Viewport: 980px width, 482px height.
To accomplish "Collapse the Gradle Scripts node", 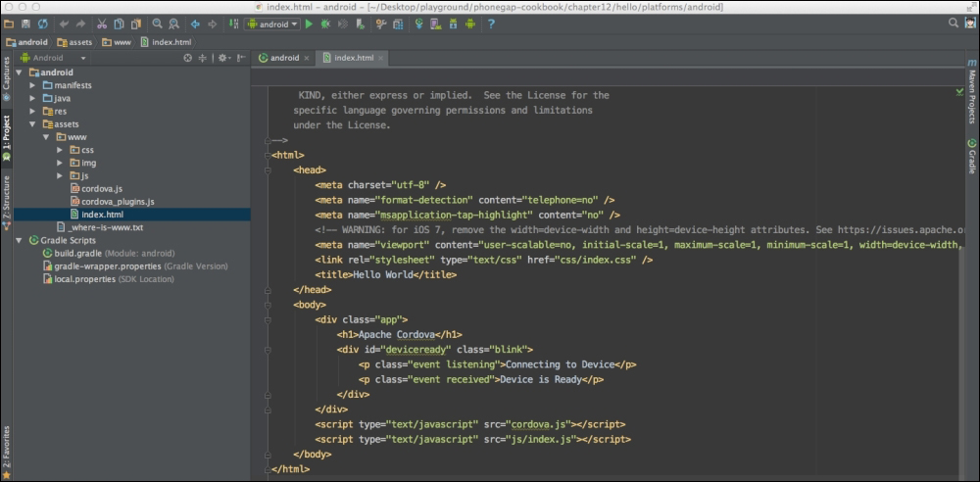I will click(x=20, y=240).
